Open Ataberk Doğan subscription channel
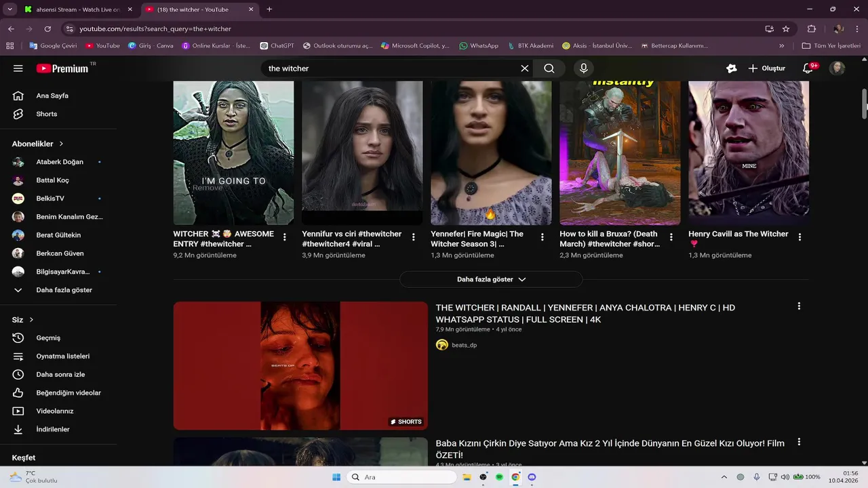 point(58,162)
